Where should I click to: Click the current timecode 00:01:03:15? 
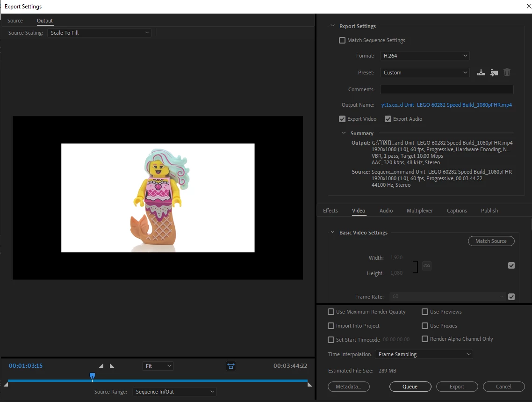(x=26, y=366)
